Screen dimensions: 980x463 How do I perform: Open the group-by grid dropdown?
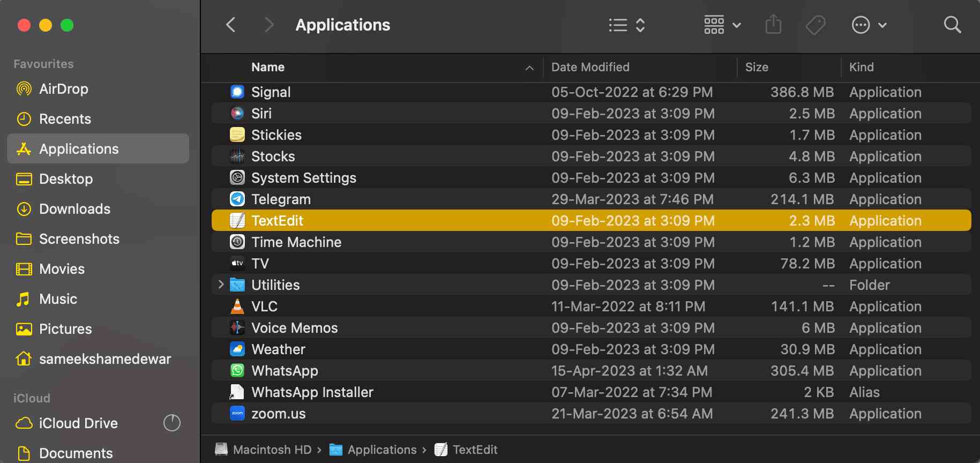tap(722, 25)
